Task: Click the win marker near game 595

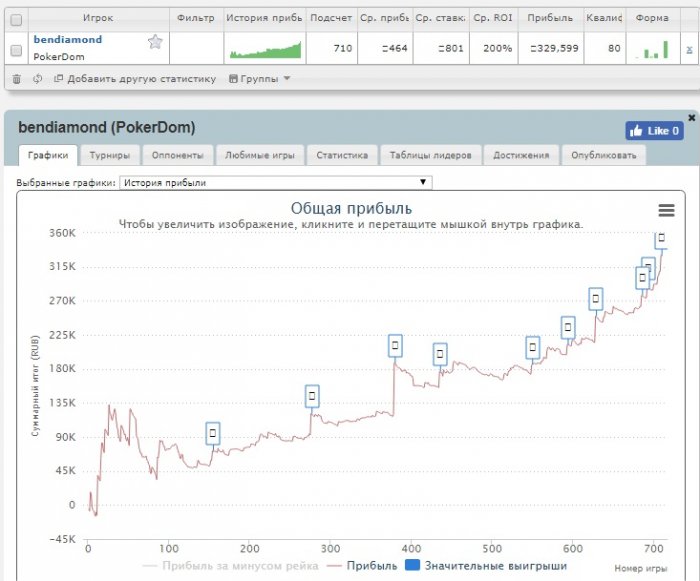Action: (x=568, y=327)
